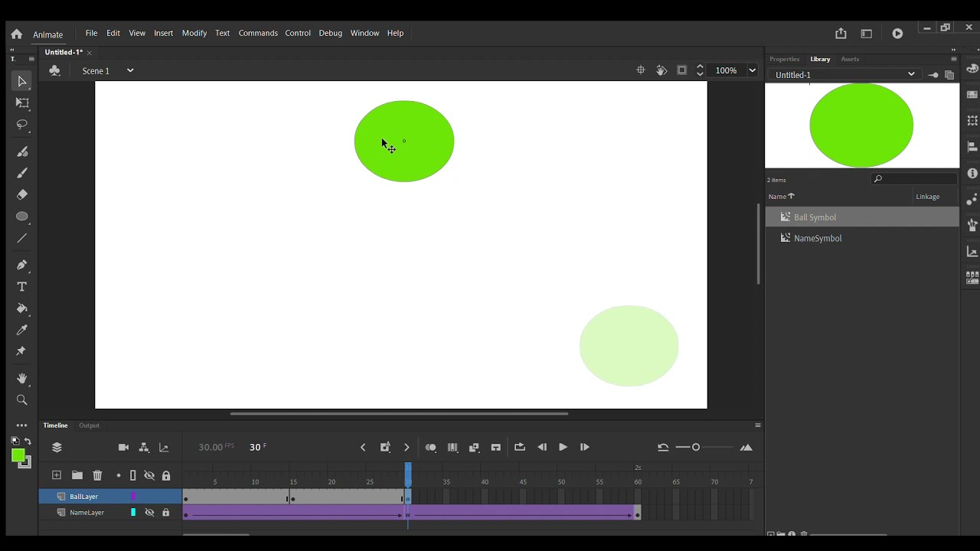This screenshot has height=551, width=980.
Task: Open the Info panel icon
Action: [x=972, y=174]
